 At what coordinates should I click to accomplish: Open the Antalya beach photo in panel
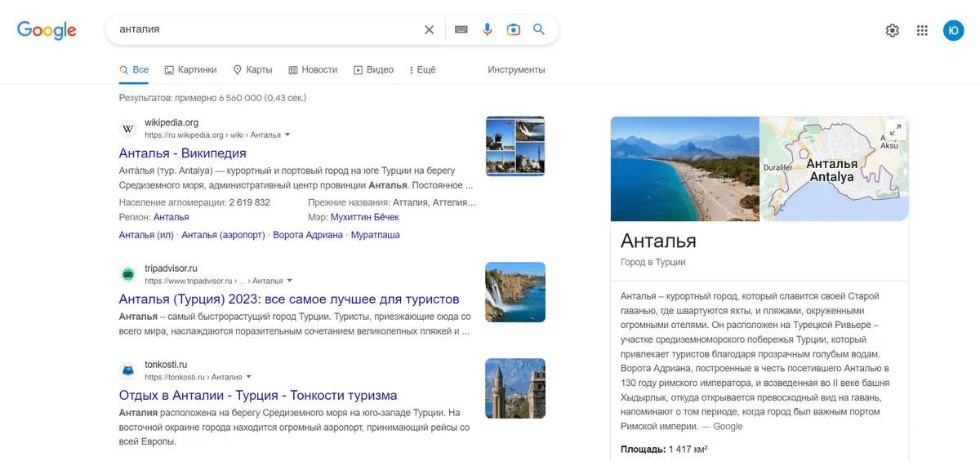(684, 169)
